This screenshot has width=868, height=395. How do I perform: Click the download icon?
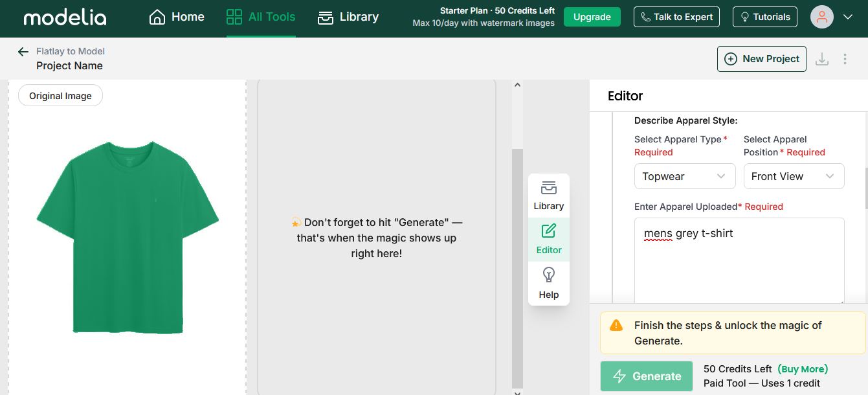click(x=822, y=59)
